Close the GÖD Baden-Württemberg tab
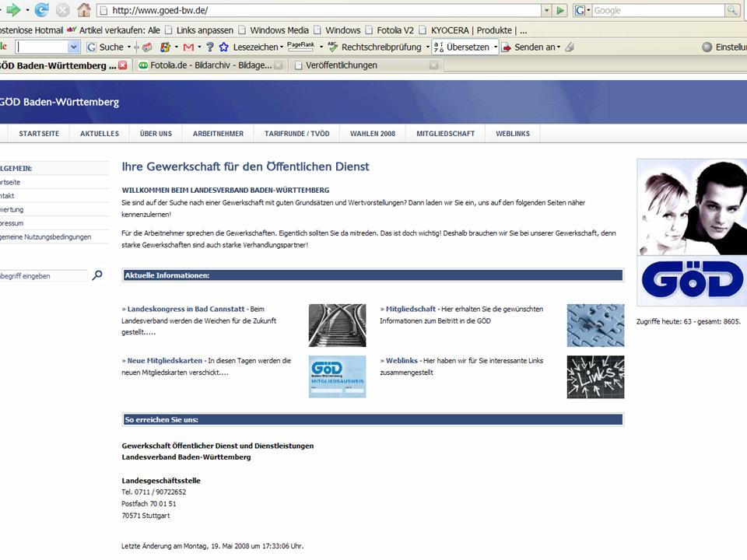Viewport: 747px width, 560px height. 123,66
